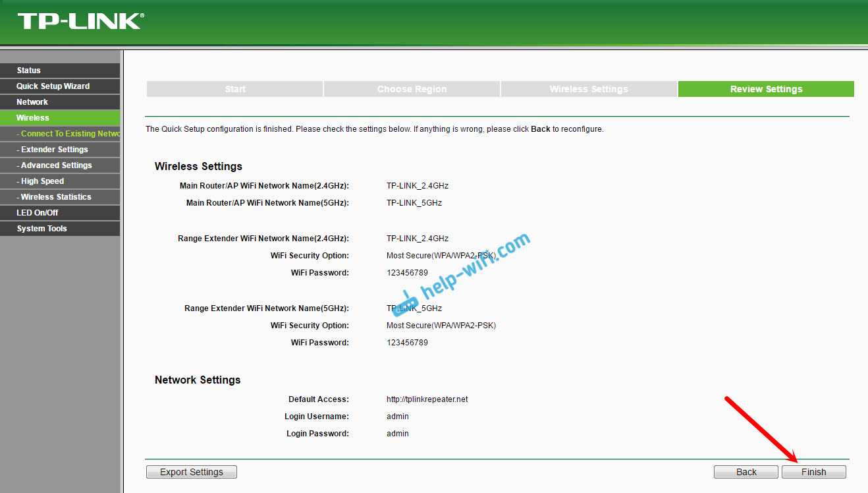Click the Start wizard step tab
This screenshot has width=868, height=493.
pos(234,89)
